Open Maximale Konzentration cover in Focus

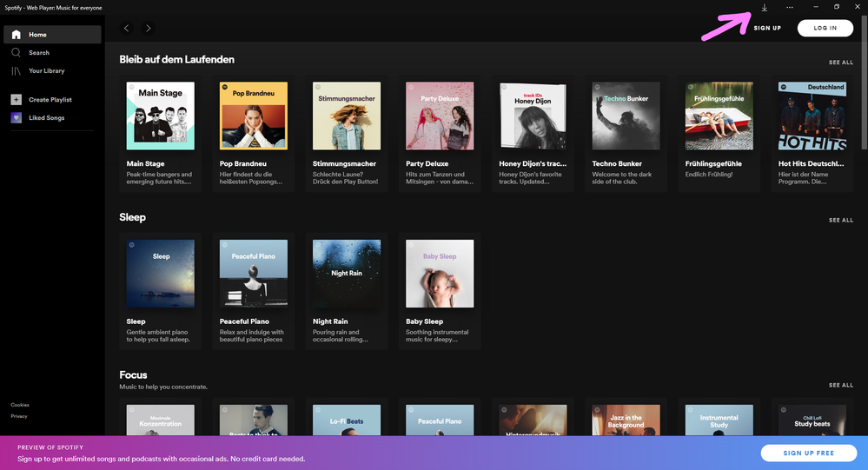161,420
